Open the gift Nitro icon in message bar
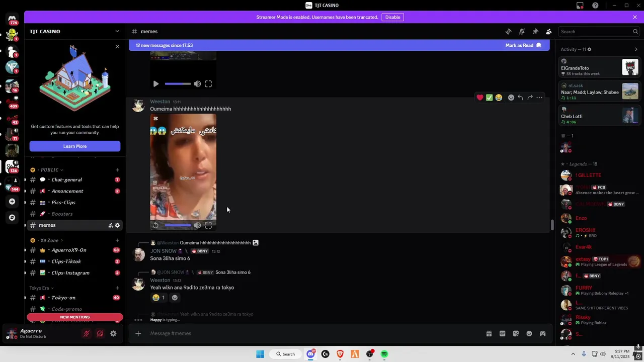644x362 pixels. click(x=489, y=333)
